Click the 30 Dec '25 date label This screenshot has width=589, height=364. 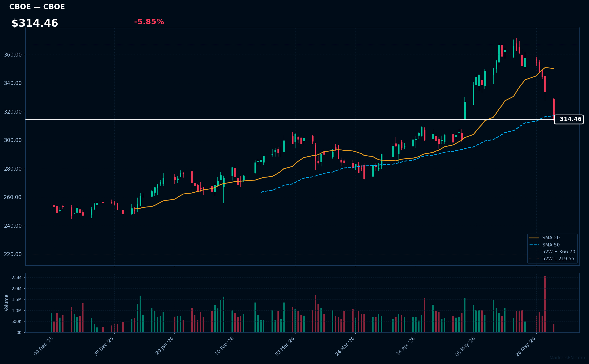coord(104,346)
